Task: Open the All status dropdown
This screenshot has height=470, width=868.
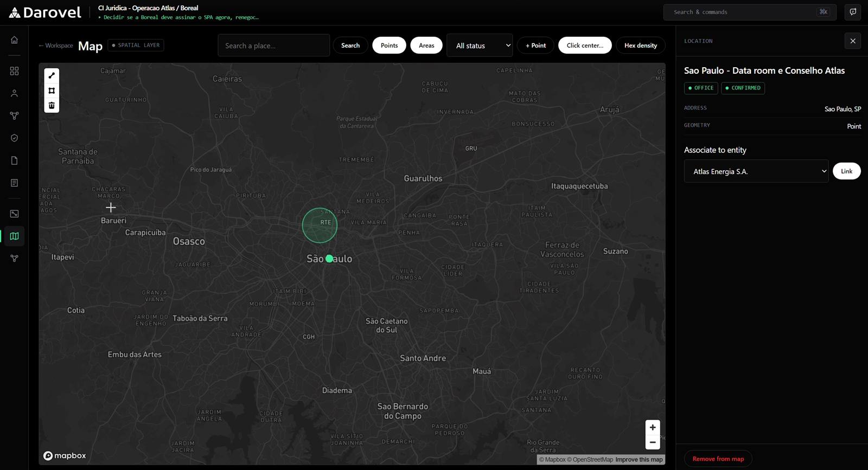Action: pos(480,46)
